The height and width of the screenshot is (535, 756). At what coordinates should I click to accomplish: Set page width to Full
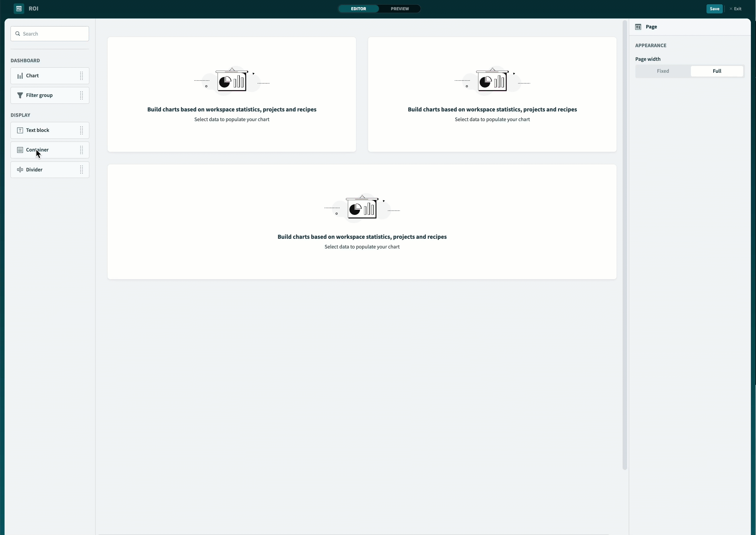tap(717, 71)
